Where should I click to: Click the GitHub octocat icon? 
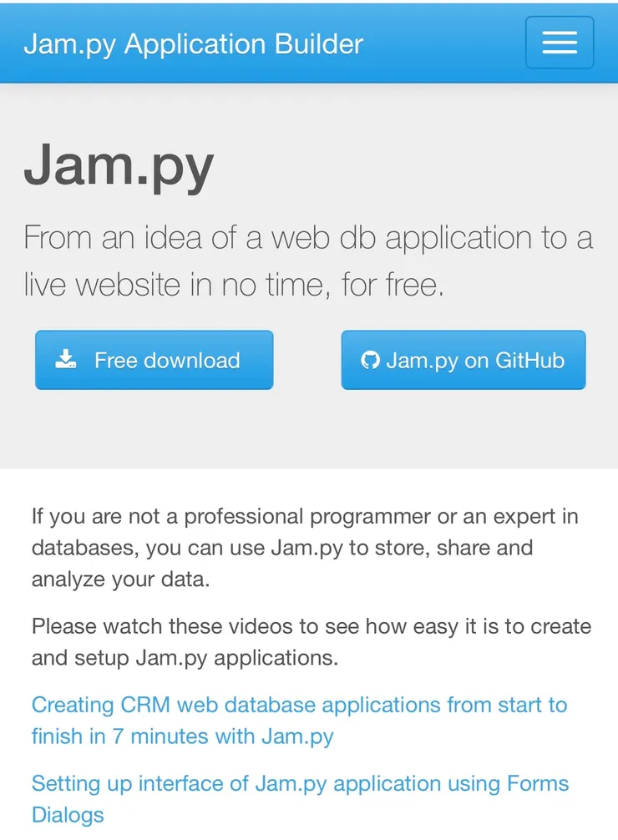[370, 361]
